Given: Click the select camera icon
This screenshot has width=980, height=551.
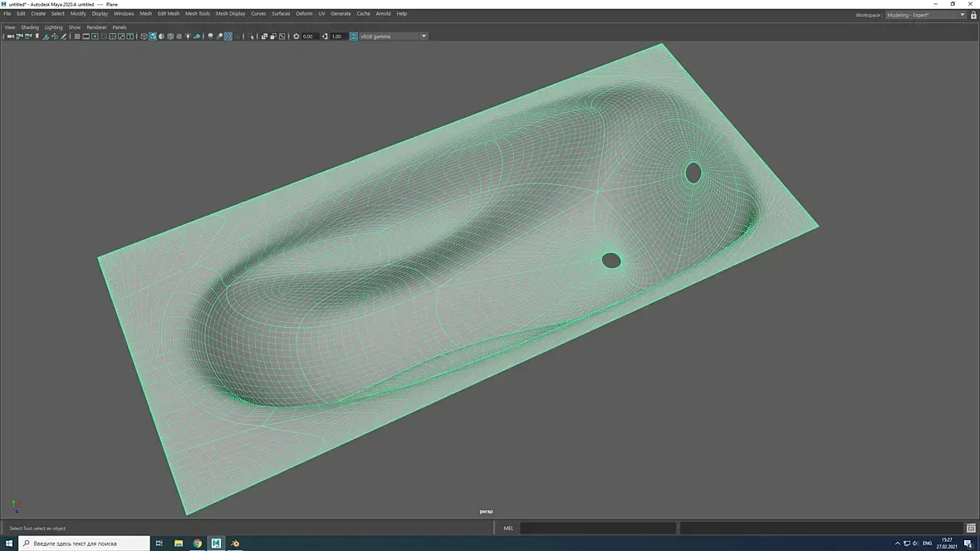Looking at the screenshot, I should (x=10, y=37).
